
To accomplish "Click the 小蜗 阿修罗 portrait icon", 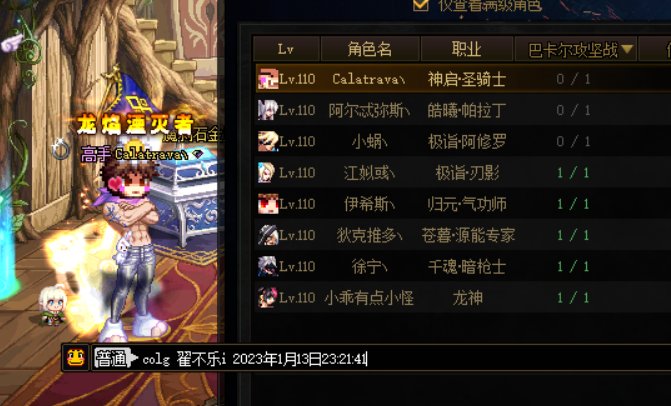I will (x=268, y=141).
